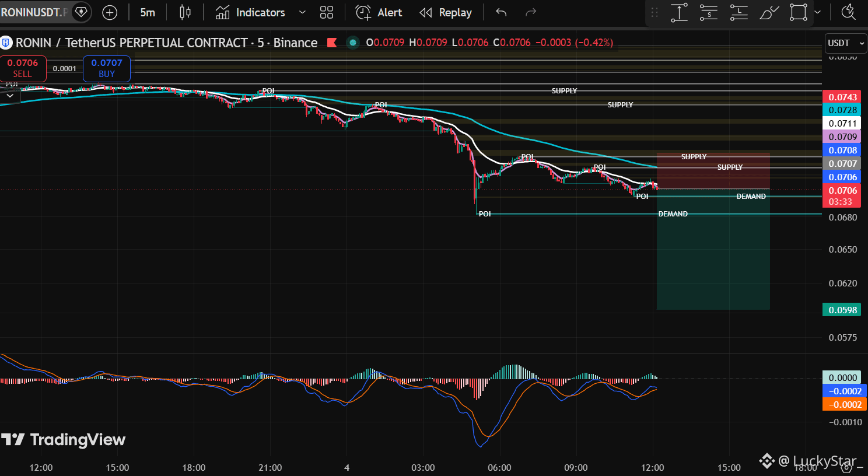The height and width of the screenshot is (476, 868).
Task: Click the RONIN / TetherUS PERPETUAL CONTRACT title
Action: coord(167,43)
